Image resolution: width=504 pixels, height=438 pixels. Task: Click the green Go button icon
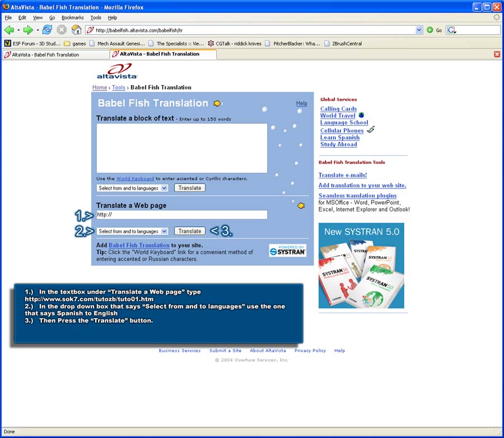tap(430, 30)
